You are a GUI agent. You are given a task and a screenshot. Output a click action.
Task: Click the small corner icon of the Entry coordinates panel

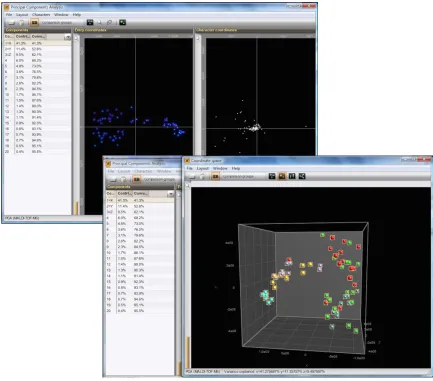click(76, 37)
